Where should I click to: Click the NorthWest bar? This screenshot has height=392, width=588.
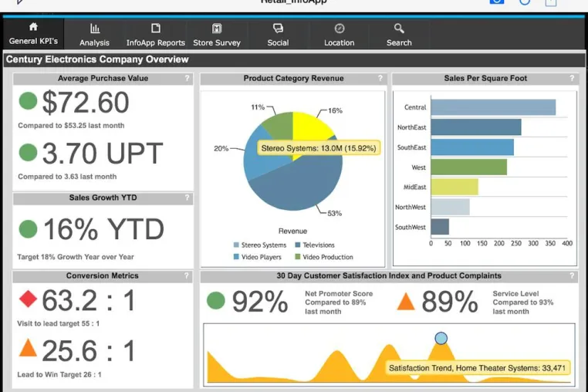[x=451, y=207]
